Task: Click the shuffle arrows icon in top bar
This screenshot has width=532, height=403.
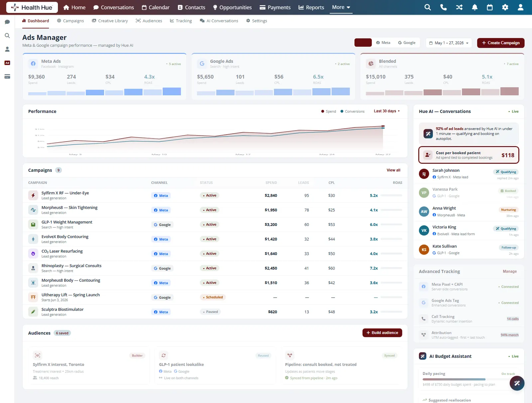Action: (459, 7)
